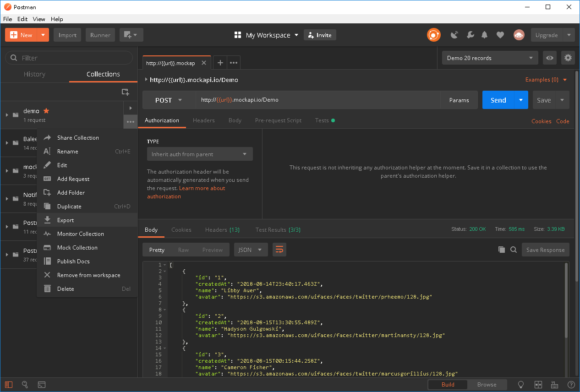This screenshot has height=392, width=580.
Task: Open keyboard shortcuts icon
Action: (554, 385)
